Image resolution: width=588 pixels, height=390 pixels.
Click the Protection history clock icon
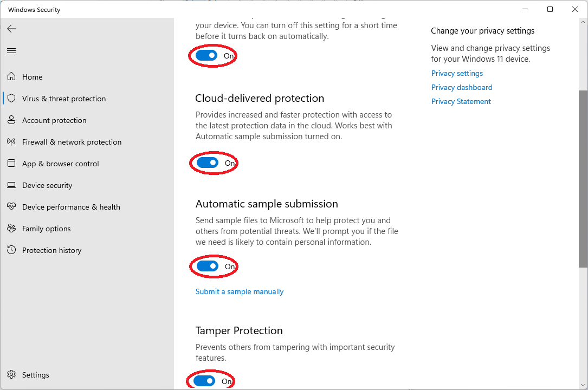tap(11, 250)
